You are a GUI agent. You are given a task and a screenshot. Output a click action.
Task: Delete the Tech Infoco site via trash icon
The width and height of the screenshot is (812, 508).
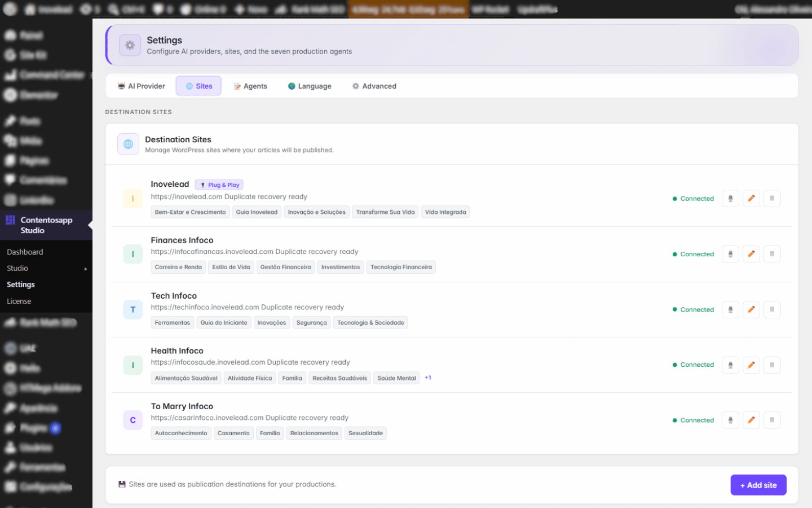coord(772,309)
